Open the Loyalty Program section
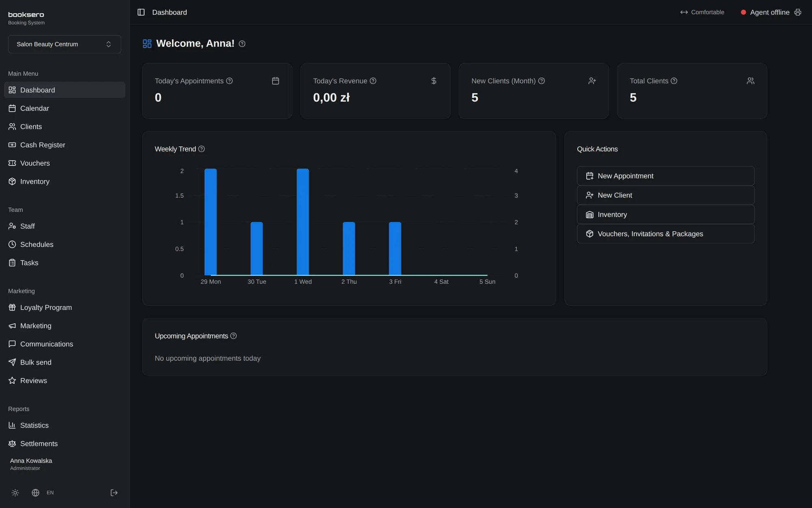The image size is (812, 508). [x=65, y=307]
